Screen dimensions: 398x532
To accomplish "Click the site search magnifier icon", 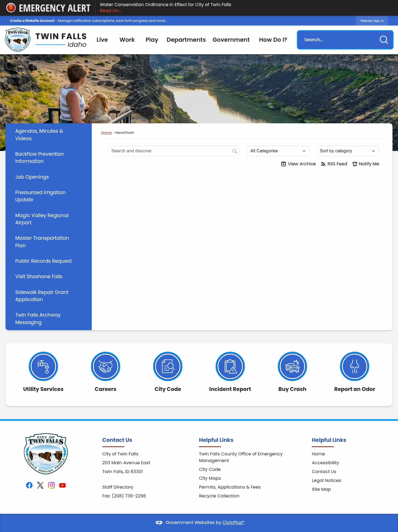I will click(384, 40).
